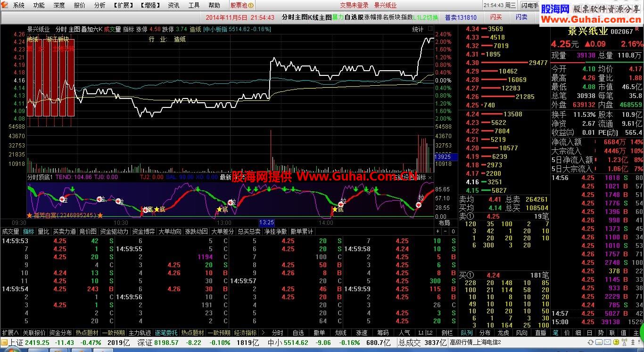Toggle L1L2切换 level switch

426,17
